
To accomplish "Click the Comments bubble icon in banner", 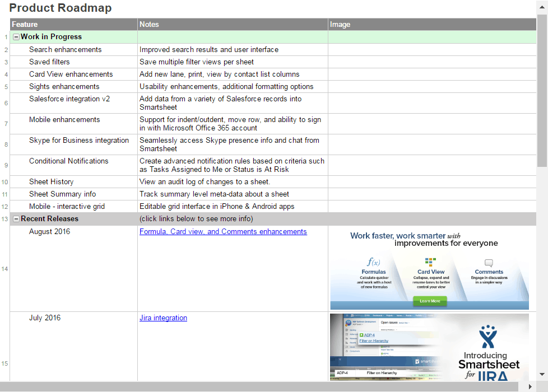I will coord(489,263).
